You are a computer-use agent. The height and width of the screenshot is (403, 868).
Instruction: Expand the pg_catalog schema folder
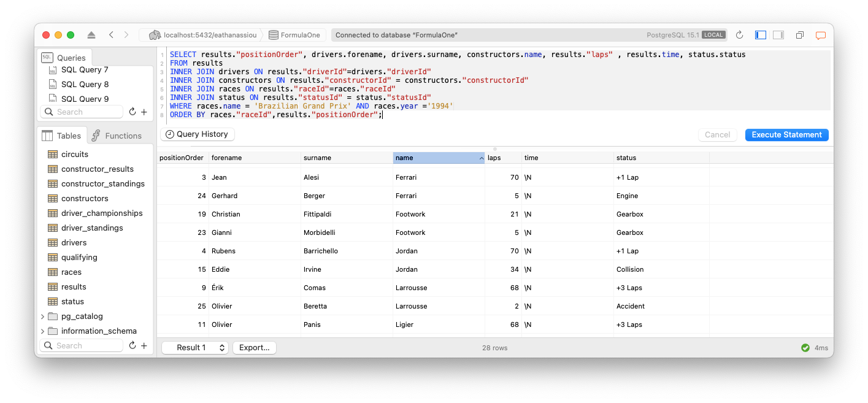[42, 317]
